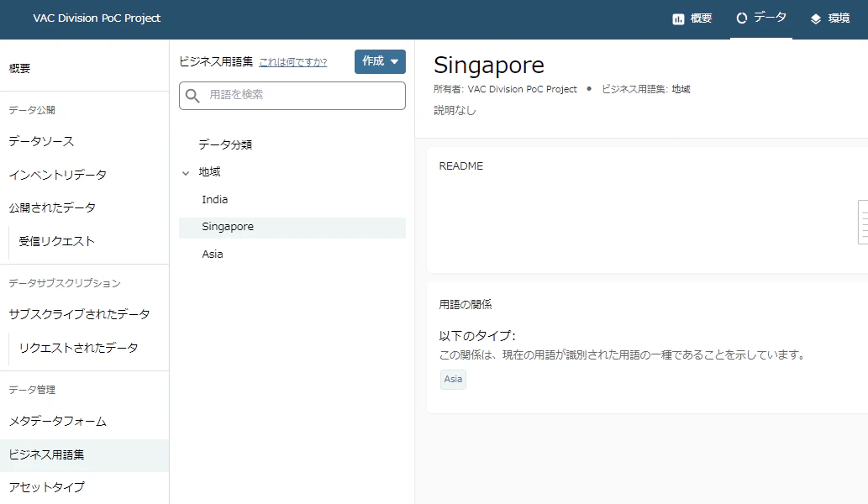Open 受信リクエスト sidebar item
The image size is (868, 504).
pyautogui.click(x=56, y=241)
